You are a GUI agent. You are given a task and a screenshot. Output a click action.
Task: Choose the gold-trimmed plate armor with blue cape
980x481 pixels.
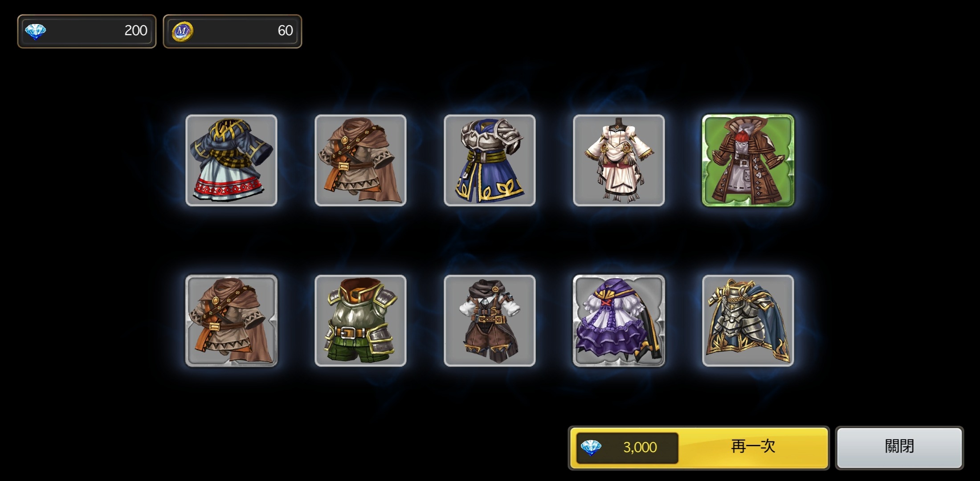click(748, 321)
